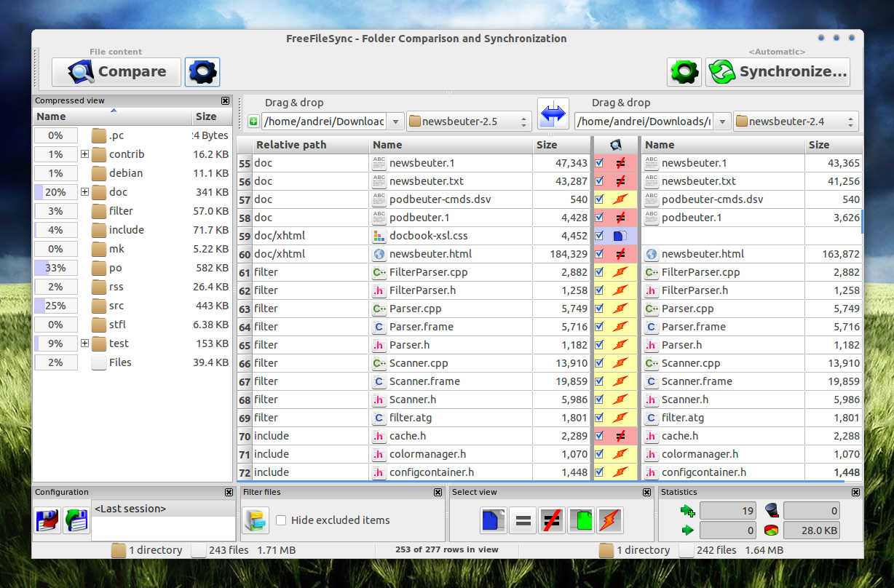Open path history dropdown beside newsbeuter-2.4 picker
Image resolution: width=894 pixels, height=588 pixels.
(x=722, y=122)
